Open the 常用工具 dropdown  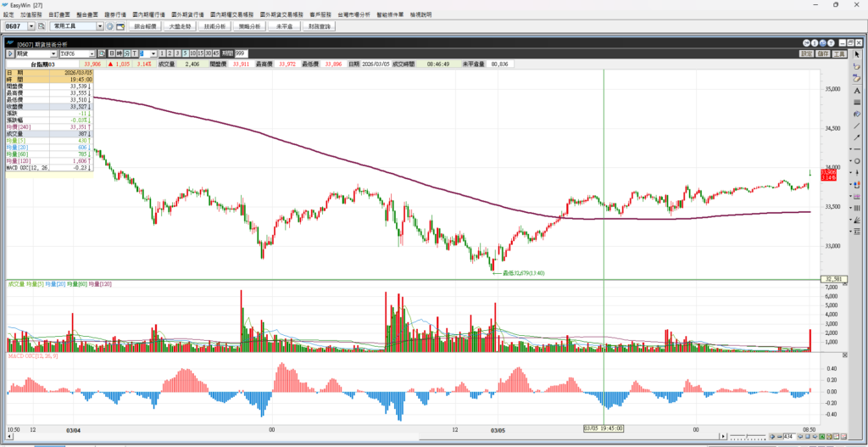point(99,26)
